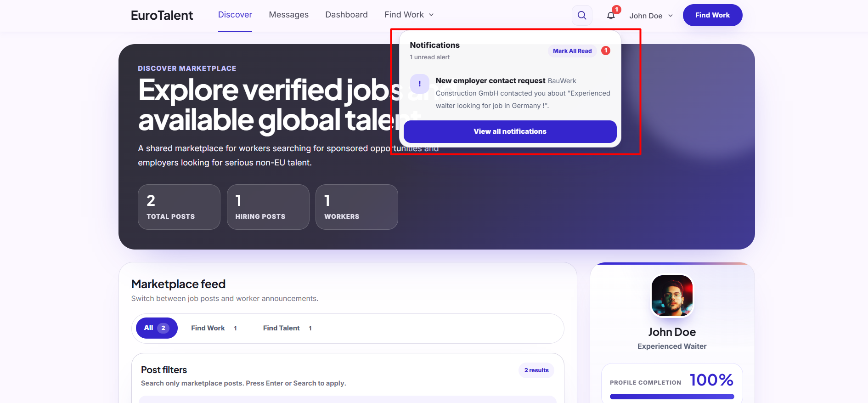Select the All feed tab
Image resolution: width=868 pixels, height=403 pixels.
click(157, 328)
